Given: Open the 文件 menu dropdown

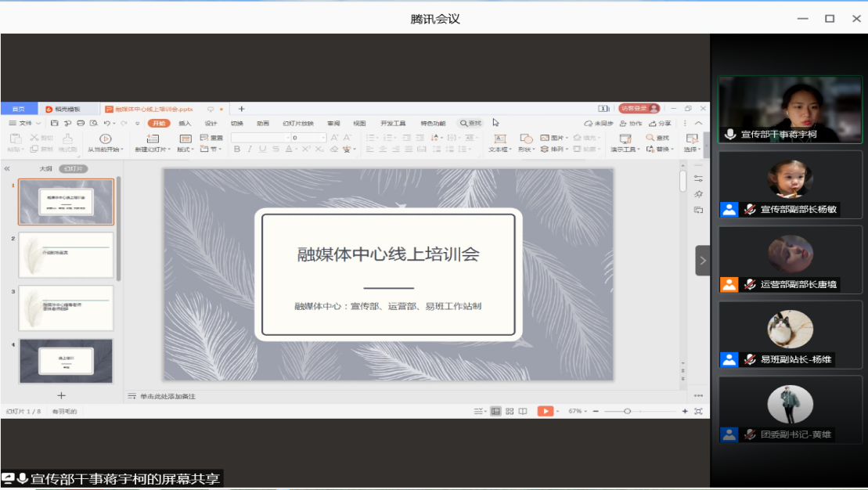Looking at the screenshot, I should coord(25,123).
